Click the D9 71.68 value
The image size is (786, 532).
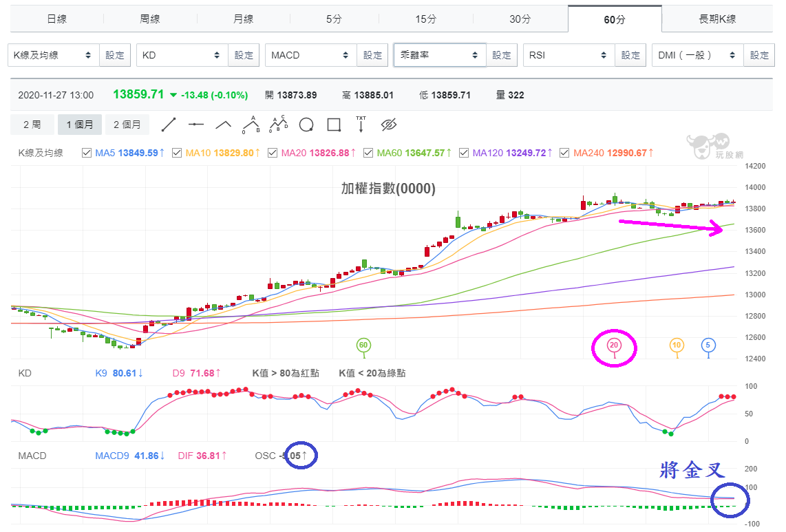click(197, 373)
